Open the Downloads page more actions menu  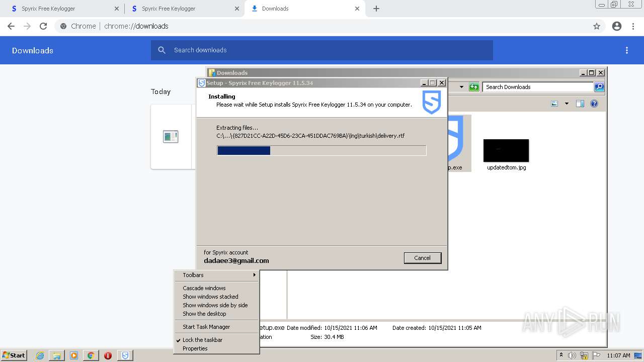click(x=627, y=50)
